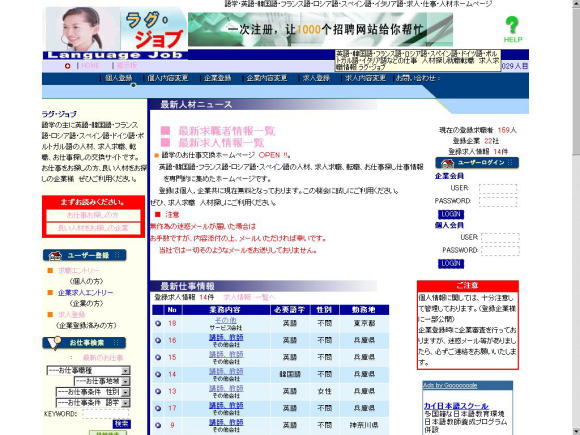
Task: Open 個人内容変更 in the navigation bar
Action: point(168,78)
